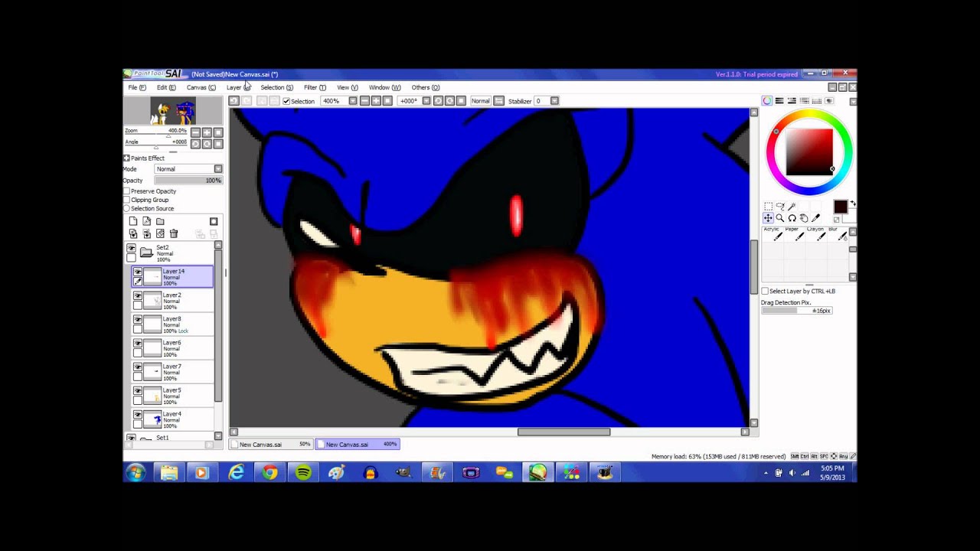This screenshot has height=551, width=980.
Task: Hide Layer2 using its eye icon
Action: pos(138,295)
